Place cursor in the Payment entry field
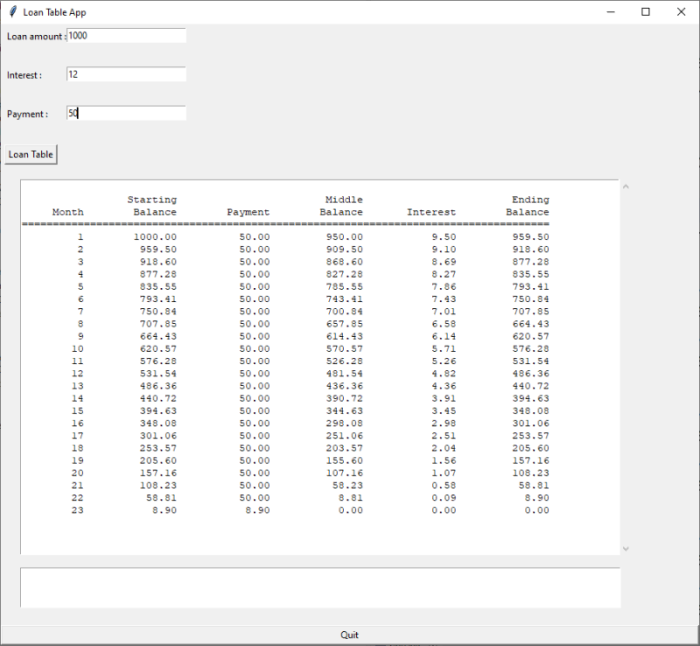This screenshot has height=646, width=700. pos(126,113)
